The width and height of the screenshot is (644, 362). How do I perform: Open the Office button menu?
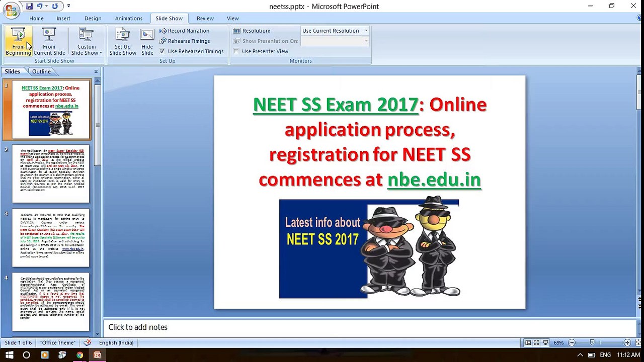point(10,10)
